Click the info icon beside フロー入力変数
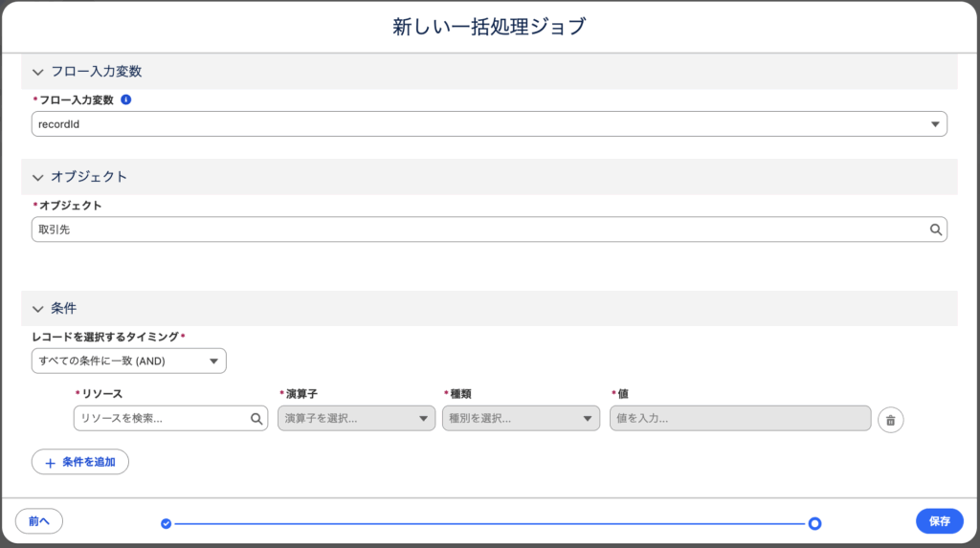Viewport: 980px width, 548px height. coord(126,99)
